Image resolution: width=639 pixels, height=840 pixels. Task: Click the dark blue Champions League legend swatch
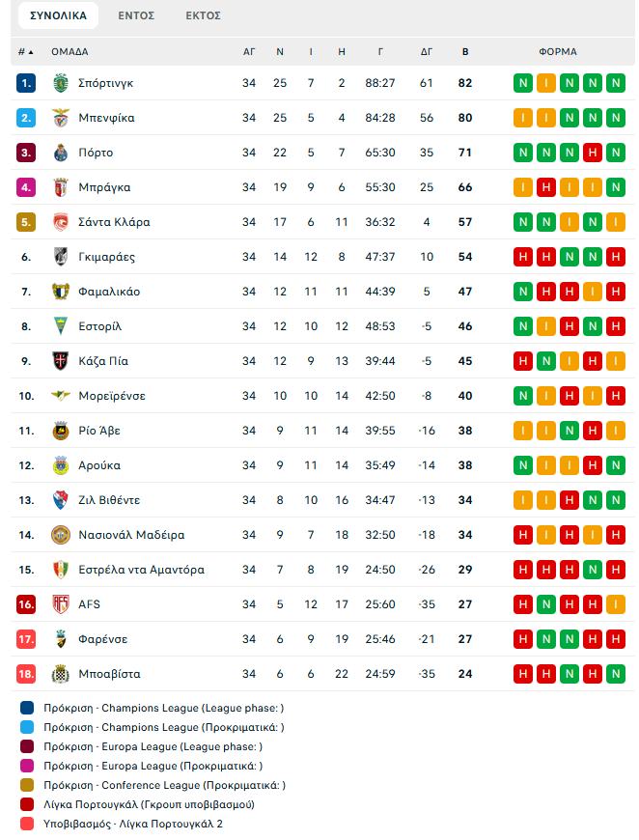click(27, 708)
